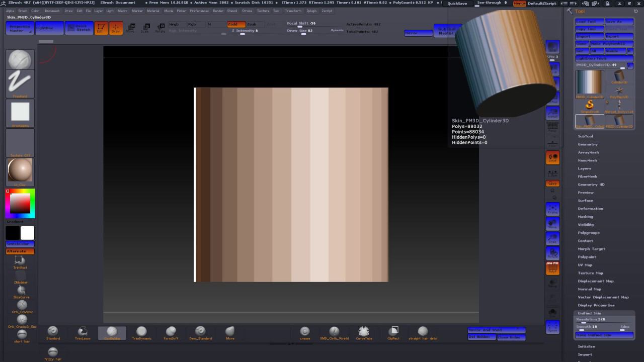Expand the Polypaint subpalette
Viewport: 644px width, 362px height.
587,257
